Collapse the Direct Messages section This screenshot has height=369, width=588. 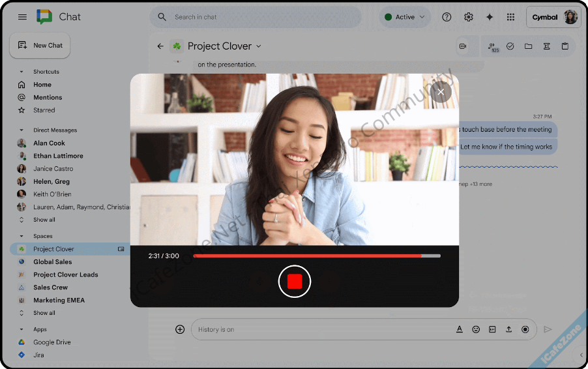point(22,130)
